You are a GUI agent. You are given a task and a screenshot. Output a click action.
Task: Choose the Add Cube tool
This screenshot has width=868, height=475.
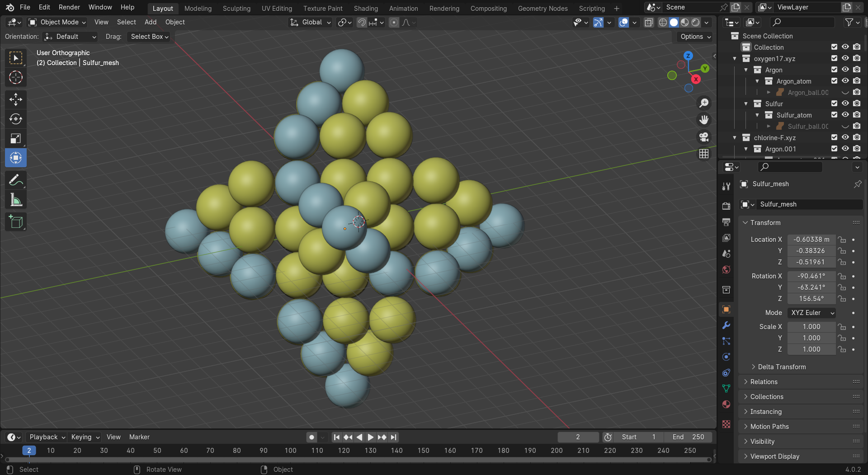(16, 222)
